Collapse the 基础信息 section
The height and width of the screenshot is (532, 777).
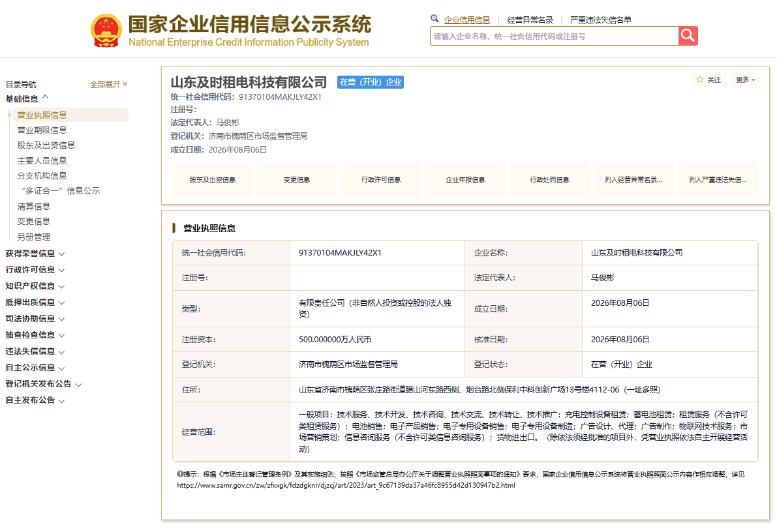click(27, 98)
